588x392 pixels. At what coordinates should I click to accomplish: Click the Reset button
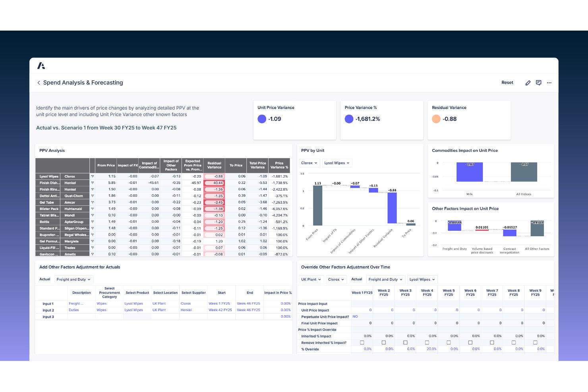click(x=507, y=83)
